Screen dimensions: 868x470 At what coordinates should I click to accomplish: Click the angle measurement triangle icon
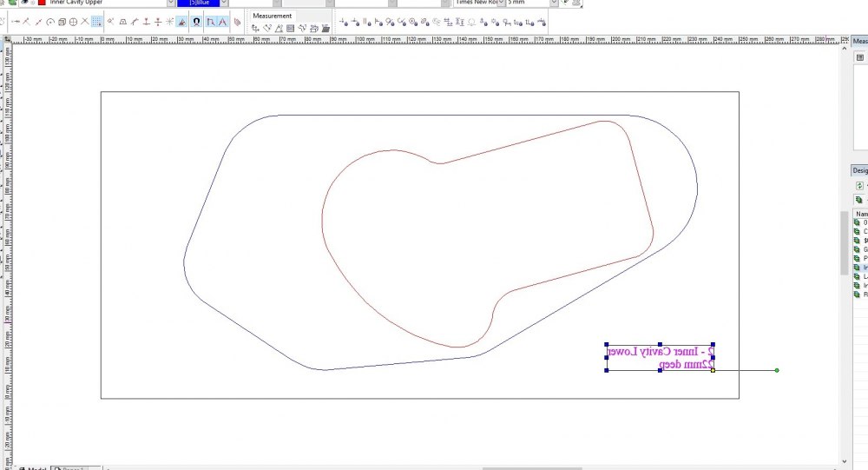click(x=279, y=28)
